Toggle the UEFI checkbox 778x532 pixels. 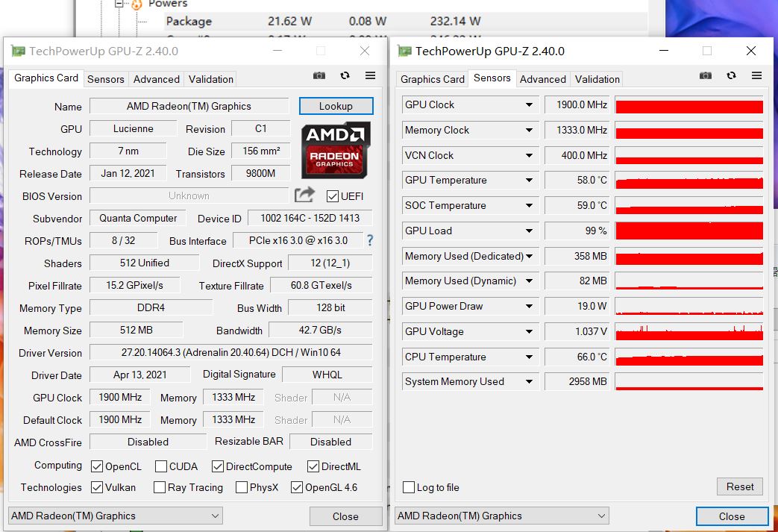[x=333, y=196]
